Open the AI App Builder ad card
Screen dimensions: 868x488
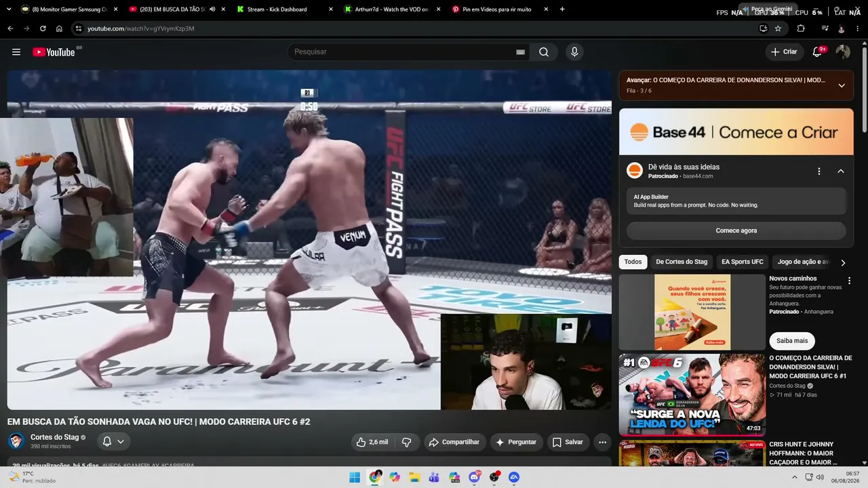(x=736, y=201)
